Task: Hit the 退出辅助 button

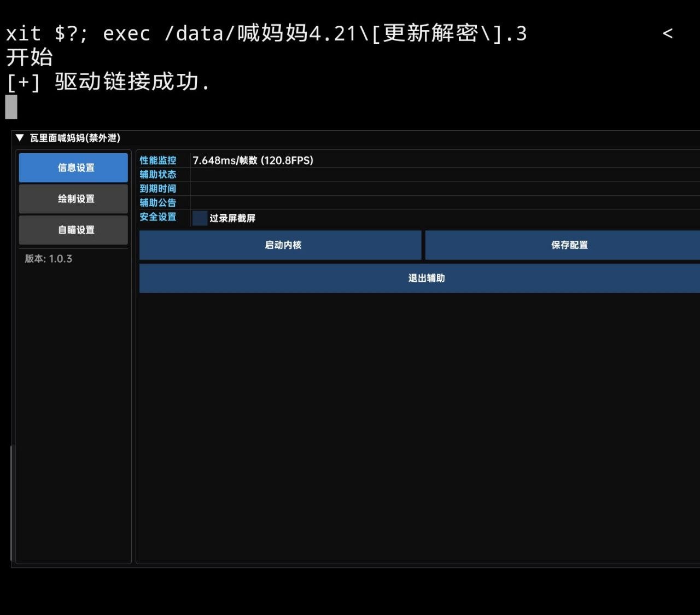Action: [x=426, y=279]
